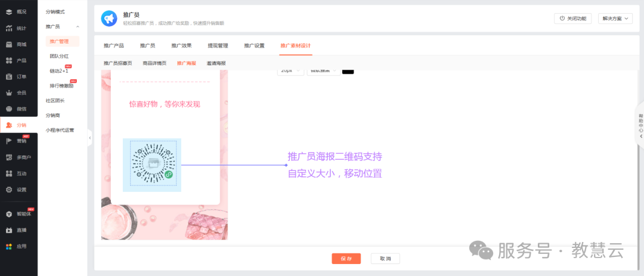This screenshot has height=276, width=644.
Task: Open the 设置 settings gear icon
Action: coord(8,190)
